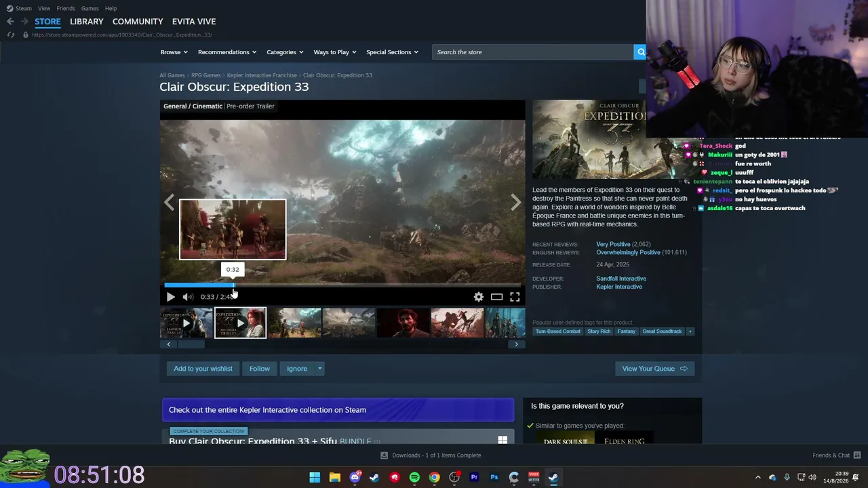Reload the Steam store page
868x488 pixels.
10,35
